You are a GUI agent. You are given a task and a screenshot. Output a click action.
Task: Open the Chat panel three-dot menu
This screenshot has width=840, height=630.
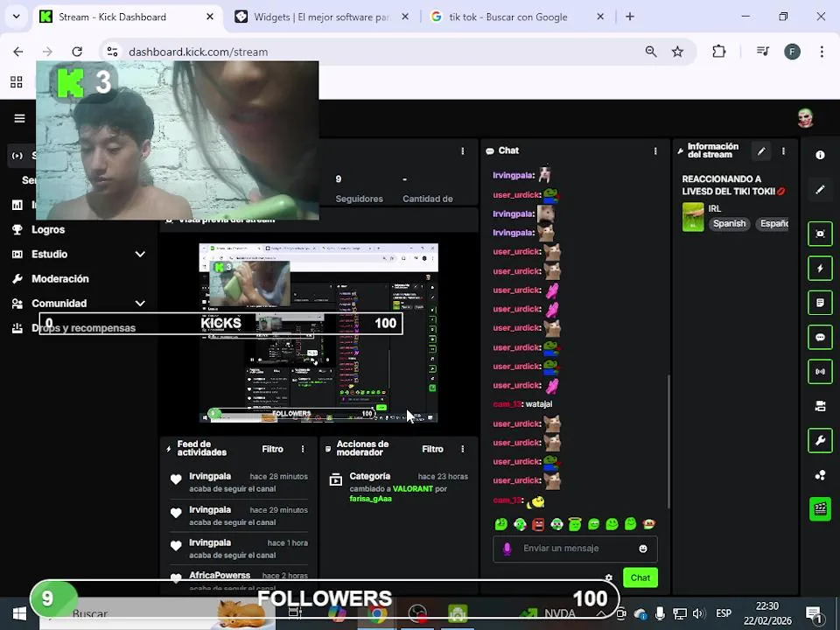tap(655, 151)
